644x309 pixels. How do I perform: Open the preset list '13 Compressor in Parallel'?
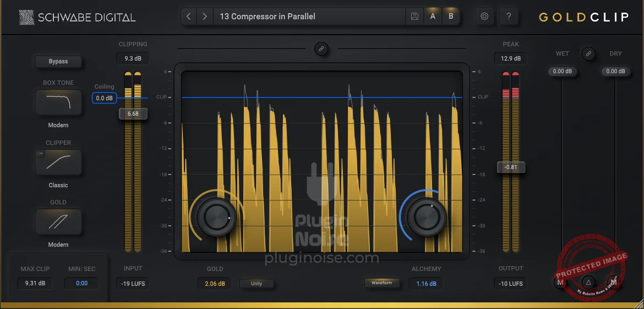click(309, 17)
